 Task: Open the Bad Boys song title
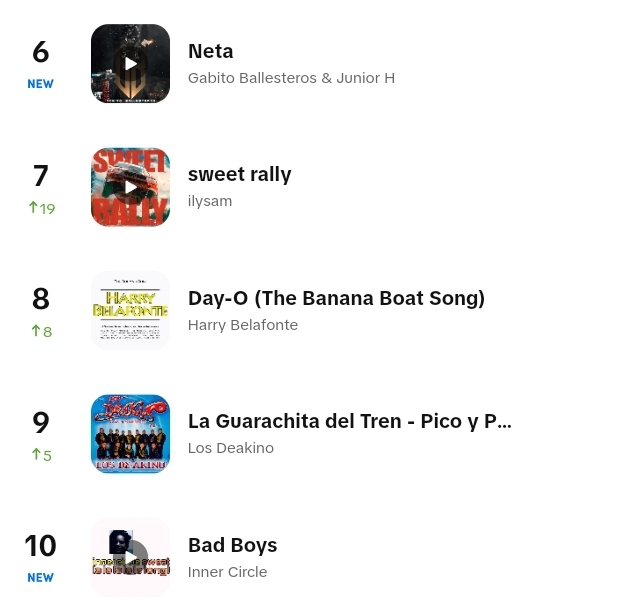coord(232,545)
